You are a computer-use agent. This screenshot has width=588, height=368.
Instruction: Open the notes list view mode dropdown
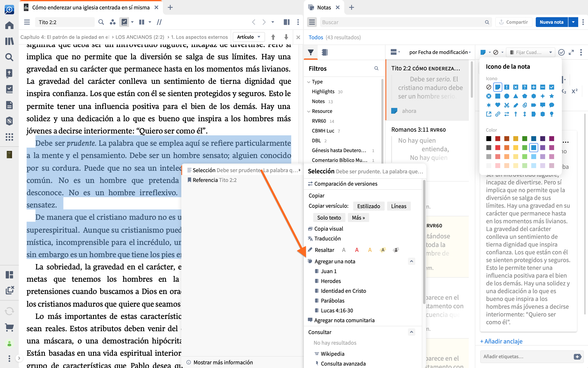395,52
